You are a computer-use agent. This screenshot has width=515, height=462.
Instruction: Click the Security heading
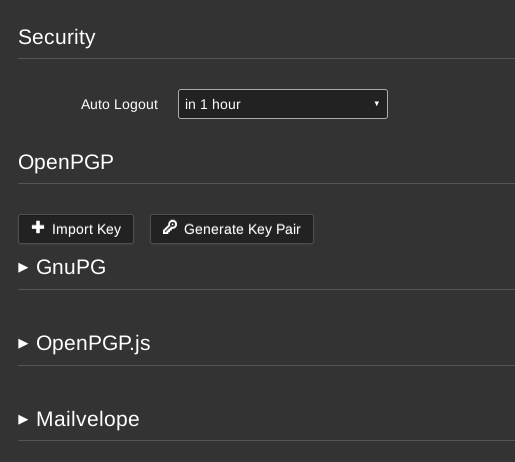click(57, 37)
